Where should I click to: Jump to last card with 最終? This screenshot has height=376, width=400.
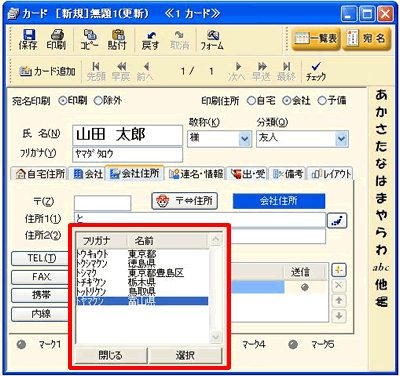tap(286, 71)
